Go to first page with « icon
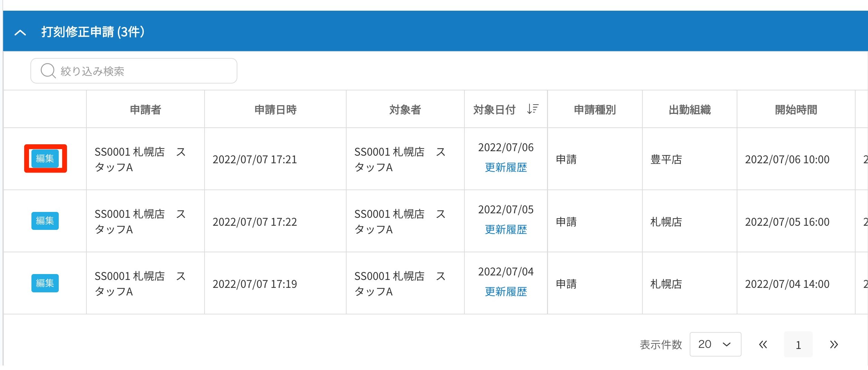 pyautogui.click(x=763, y=344)
